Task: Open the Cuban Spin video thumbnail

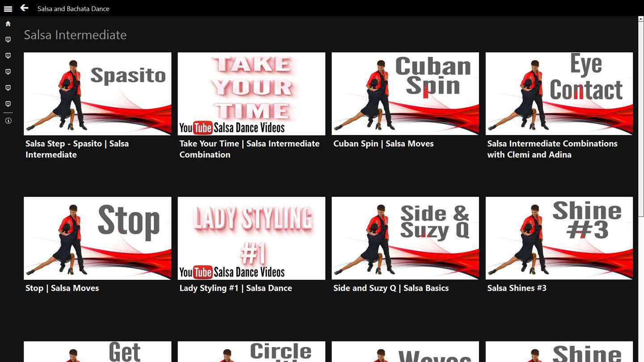Action: [405, 94]
